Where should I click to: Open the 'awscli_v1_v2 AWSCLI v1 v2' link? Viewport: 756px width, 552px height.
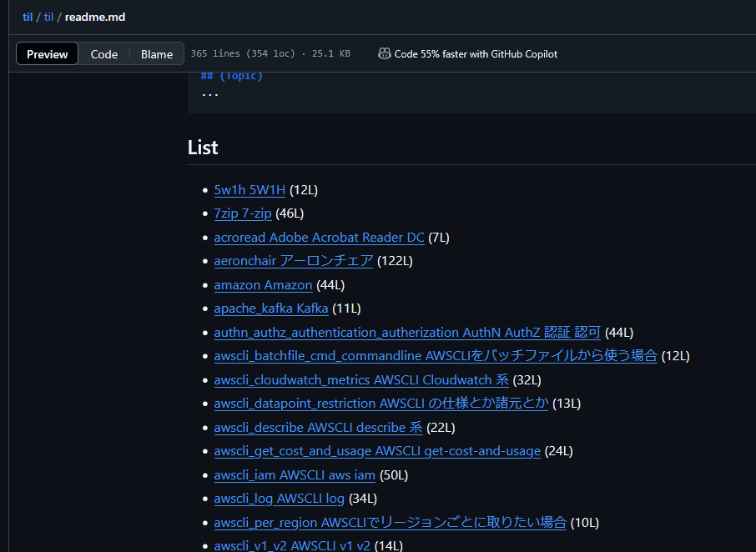click(292, 545)
